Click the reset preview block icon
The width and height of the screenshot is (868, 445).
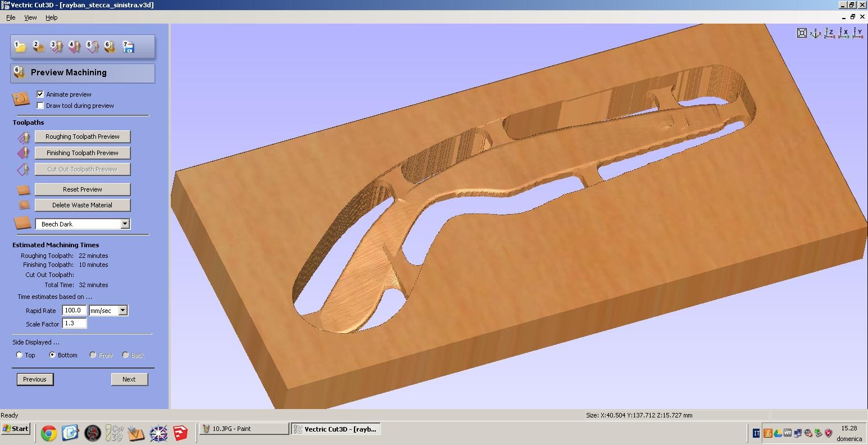(24, 189)
